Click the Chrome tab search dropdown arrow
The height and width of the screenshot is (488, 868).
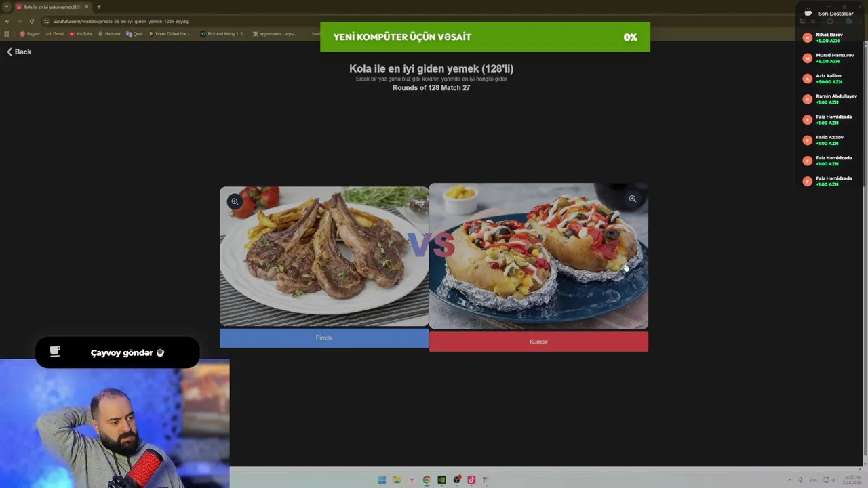pos(6,7)
